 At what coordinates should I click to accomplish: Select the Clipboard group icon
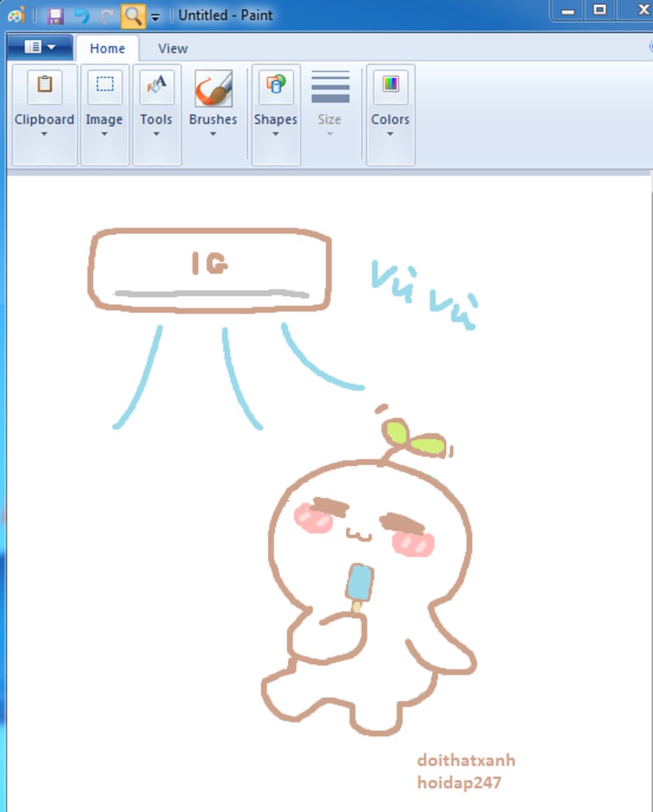click(43, 86)
